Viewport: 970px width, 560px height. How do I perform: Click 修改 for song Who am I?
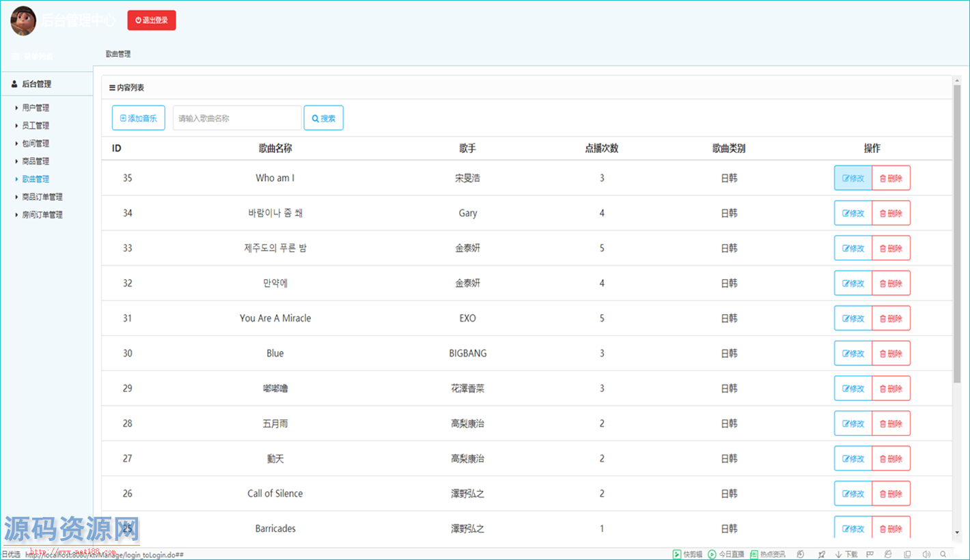point(853,178)
